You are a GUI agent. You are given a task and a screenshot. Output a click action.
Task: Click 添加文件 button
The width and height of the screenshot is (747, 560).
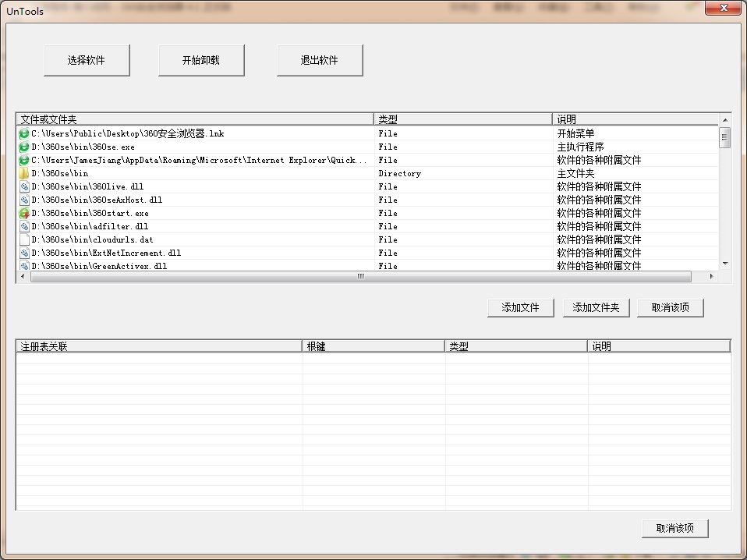click(520, 308)
